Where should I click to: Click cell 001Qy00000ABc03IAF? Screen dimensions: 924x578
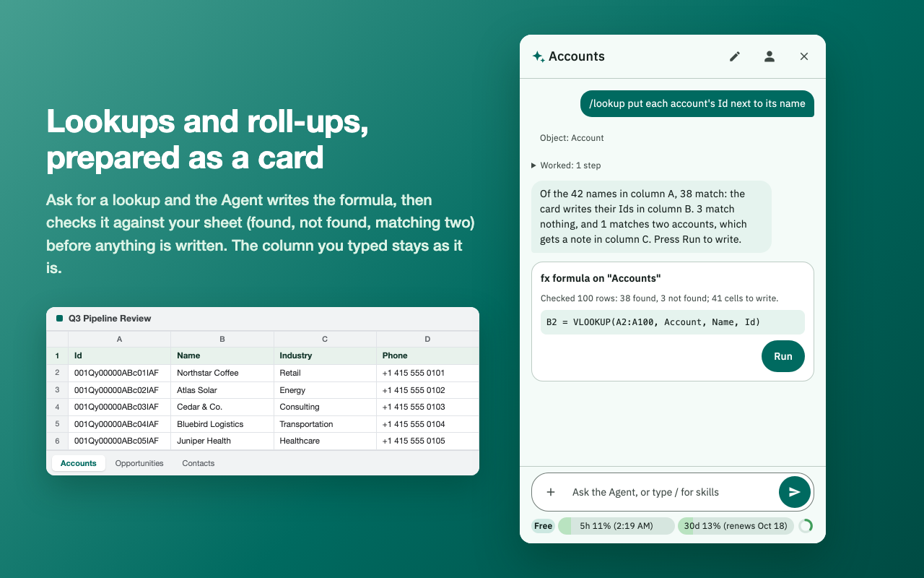click(119, 407)
